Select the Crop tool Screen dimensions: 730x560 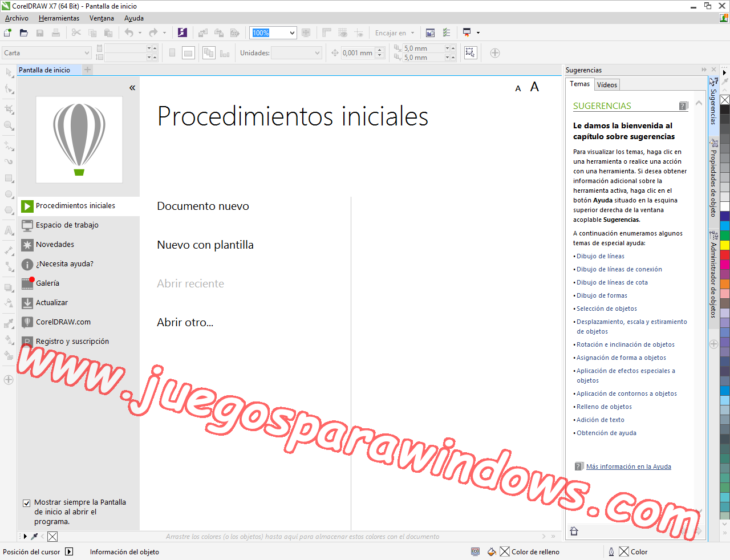click(9, 108)
